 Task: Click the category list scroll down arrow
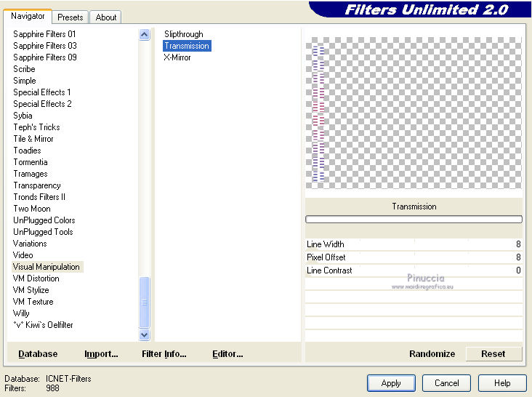coord(144,335)
